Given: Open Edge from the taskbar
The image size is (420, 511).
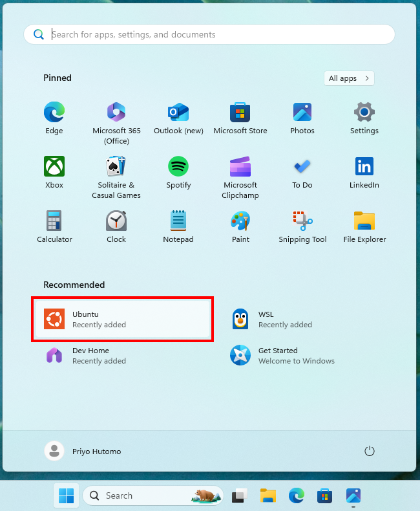Looking at the screenshot, I should pyautogui.click(x=297, y=495).
